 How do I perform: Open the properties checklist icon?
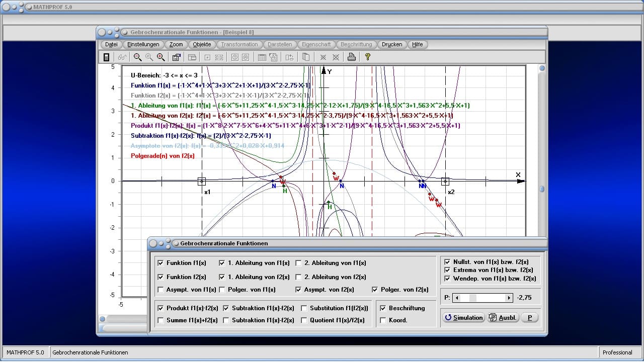click(177, 57)
